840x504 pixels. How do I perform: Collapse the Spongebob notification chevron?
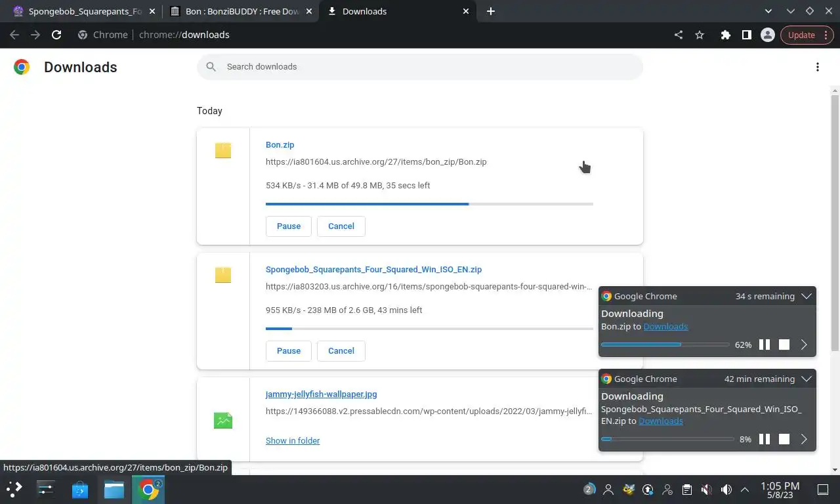coord(807,379)
